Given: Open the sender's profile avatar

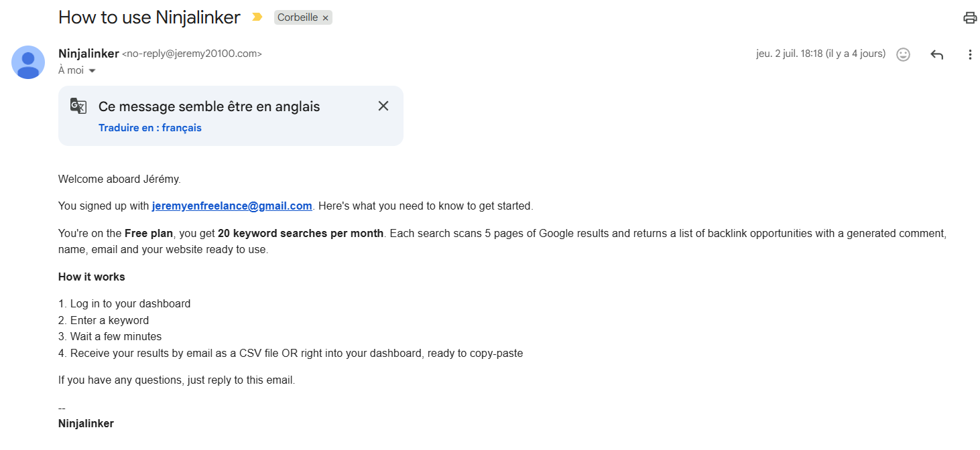Looking at the screenshot, I should tap(28, 62).
